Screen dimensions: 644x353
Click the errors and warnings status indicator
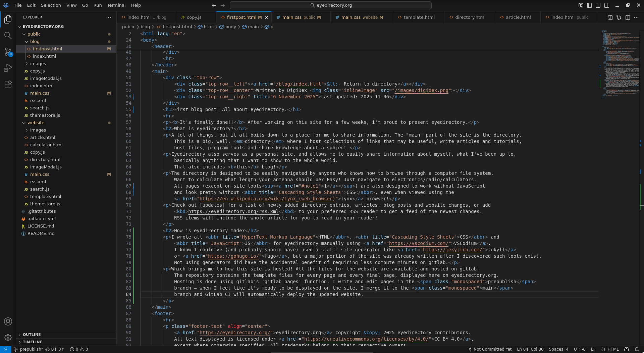click(x=78, y=349)
